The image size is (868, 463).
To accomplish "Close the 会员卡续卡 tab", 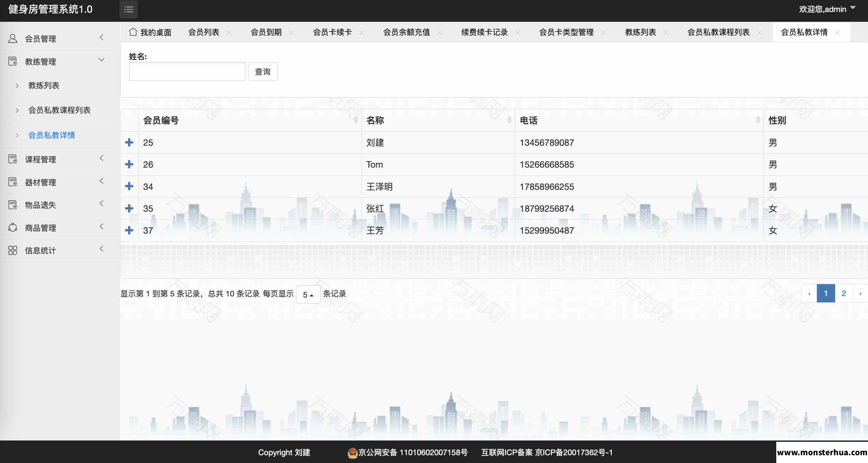I will point(362,32).
